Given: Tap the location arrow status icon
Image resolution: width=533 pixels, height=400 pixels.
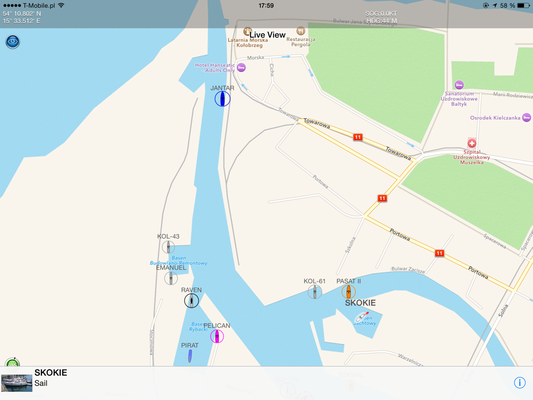Looking at the screenshot, I should tap(495, 5).
